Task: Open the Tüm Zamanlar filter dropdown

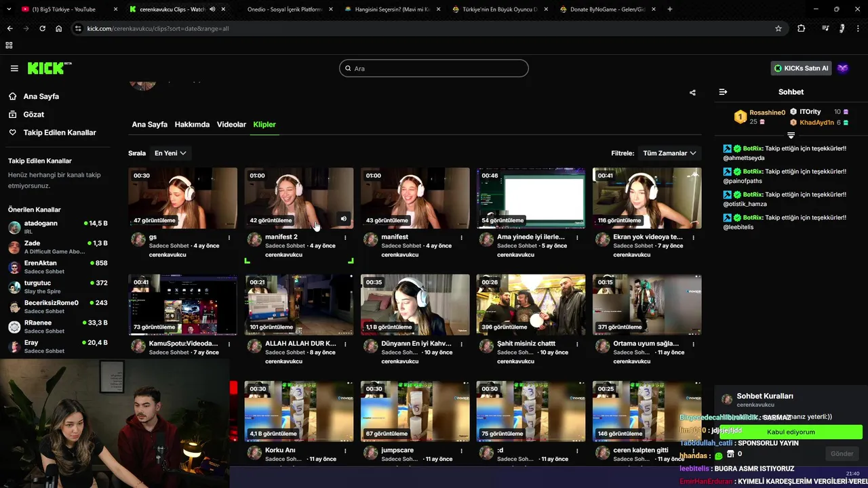Action: [670, 153]
